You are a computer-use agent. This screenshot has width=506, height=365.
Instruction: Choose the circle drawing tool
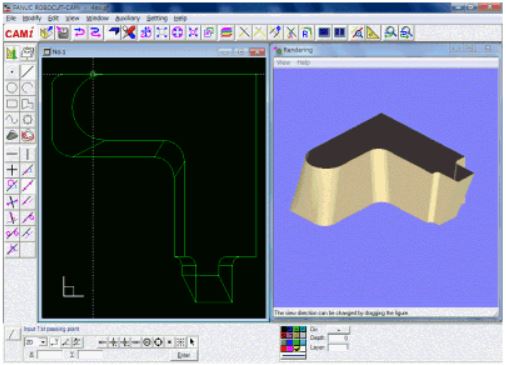12,88
